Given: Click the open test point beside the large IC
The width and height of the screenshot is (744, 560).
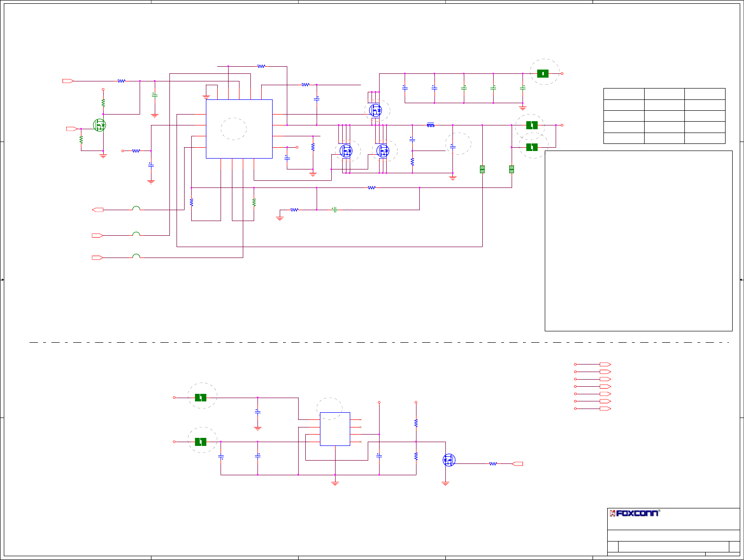Looking at the screenshot, I should click(x=297, y=147).
